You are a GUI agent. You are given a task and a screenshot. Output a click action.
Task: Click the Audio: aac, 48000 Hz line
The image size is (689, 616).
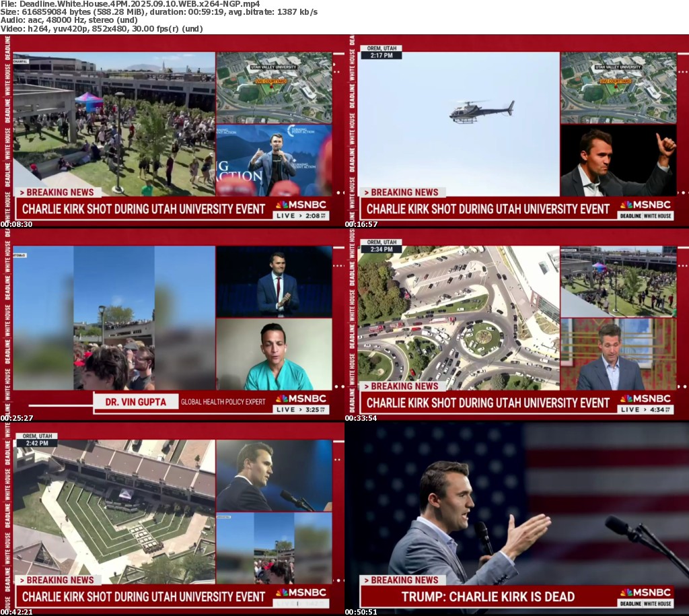click(x=69, y=20)
